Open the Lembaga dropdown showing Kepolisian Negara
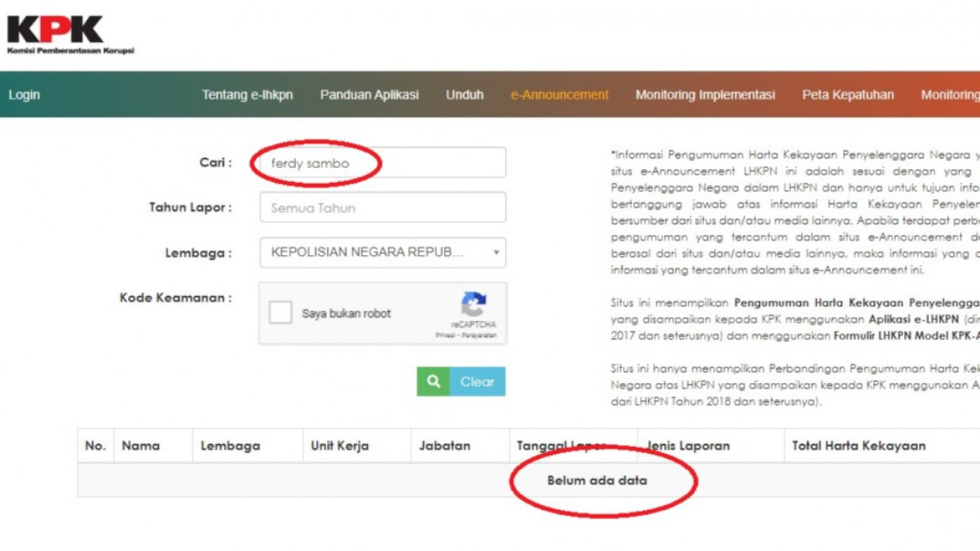This screenshot has height=551, width=980. 376,253
